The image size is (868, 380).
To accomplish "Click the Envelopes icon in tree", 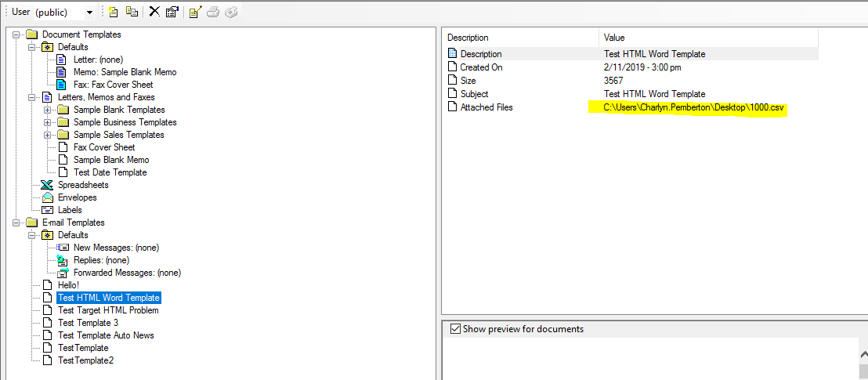I will pyautogui.click(x=47, y=197).
